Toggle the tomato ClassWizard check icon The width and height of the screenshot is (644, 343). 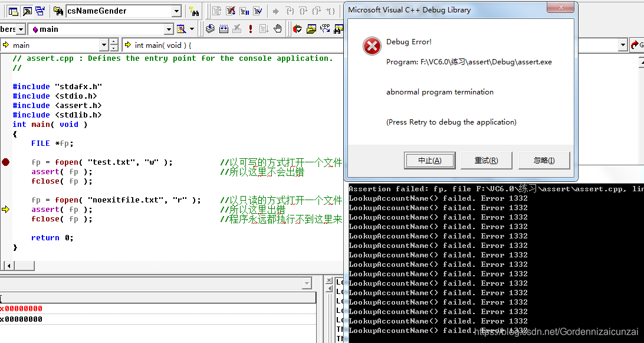297,29
